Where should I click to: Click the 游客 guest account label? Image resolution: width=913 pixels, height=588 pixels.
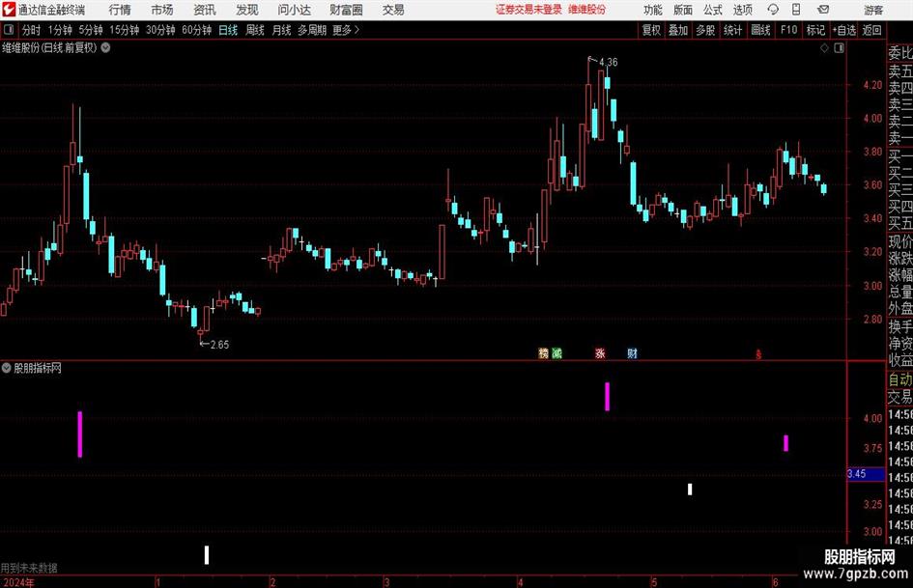873,10
